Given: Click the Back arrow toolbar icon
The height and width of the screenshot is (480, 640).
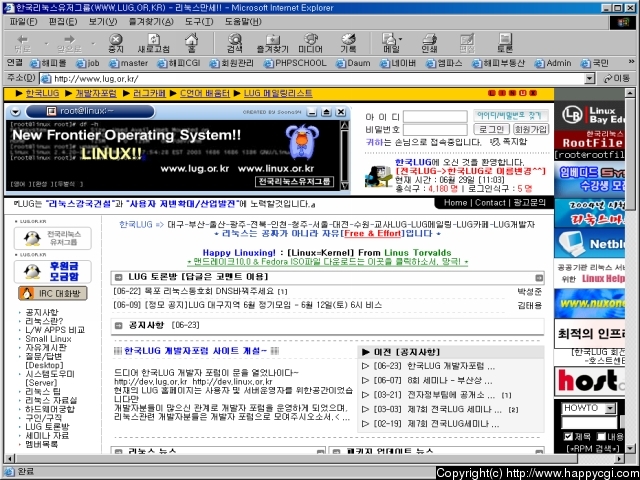Looking at the screenshot, I should [x=22, y=39].
